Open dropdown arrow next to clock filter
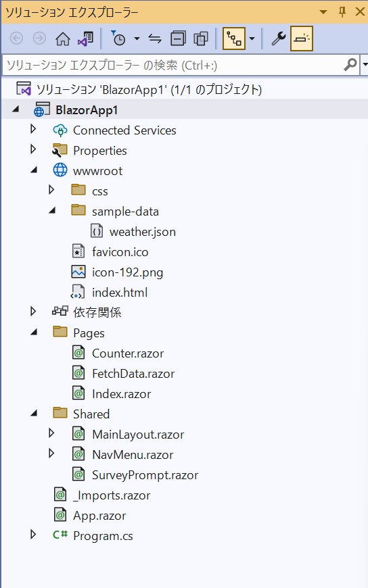 coord(137,39)
